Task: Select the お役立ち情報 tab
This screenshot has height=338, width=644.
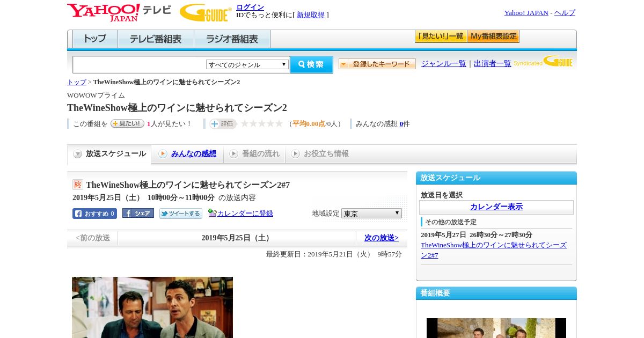Action: coord(320,154)
